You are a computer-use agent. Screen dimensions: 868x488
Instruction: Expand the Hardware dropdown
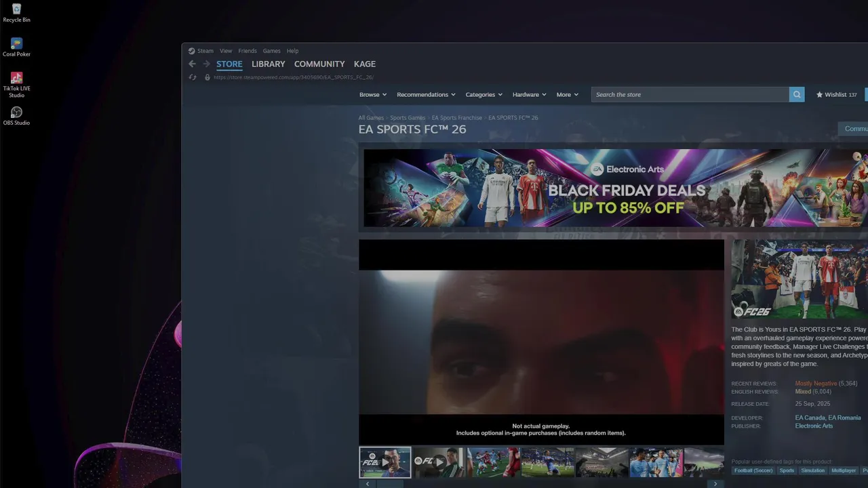click(529, 95)
